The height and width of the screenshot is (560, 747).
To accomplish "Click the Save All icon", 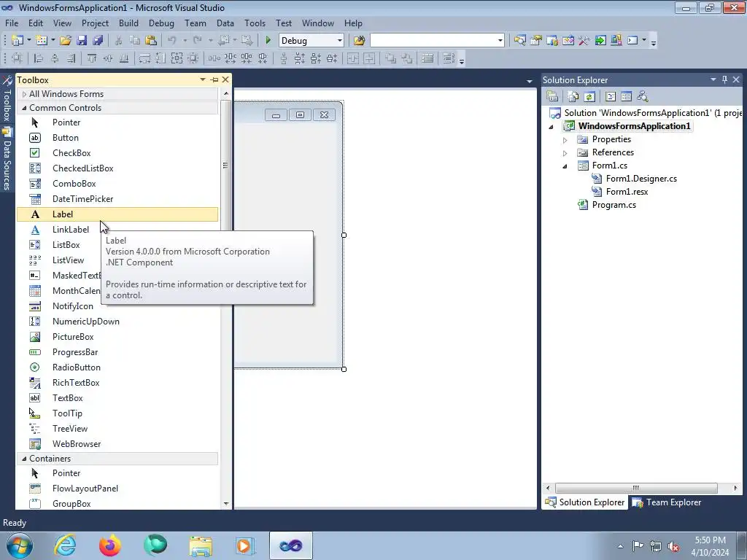I will pyautogui.click(x=98, y=41).
